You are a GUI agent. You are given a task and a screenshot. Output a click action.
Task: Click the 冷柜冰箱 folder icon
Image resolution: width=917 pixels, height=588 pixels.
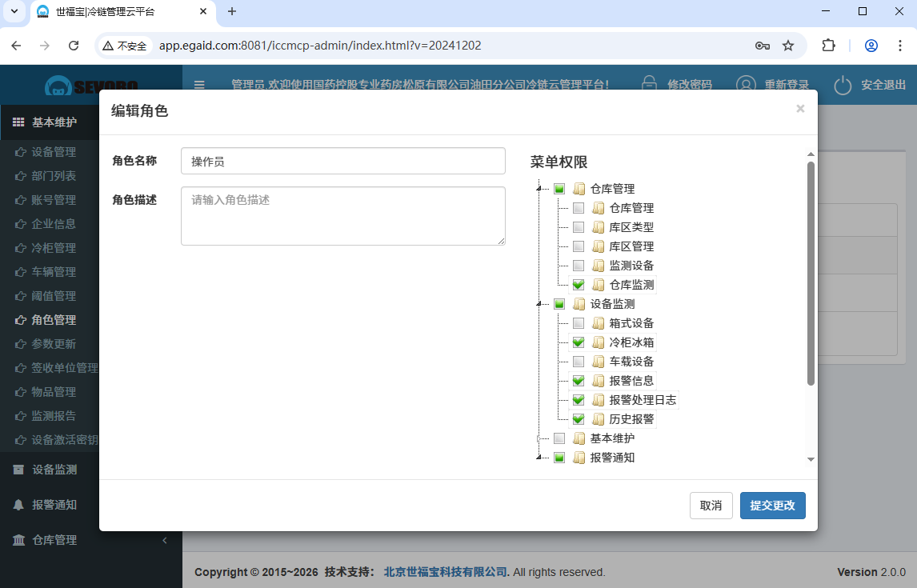(x=598, y=342)
